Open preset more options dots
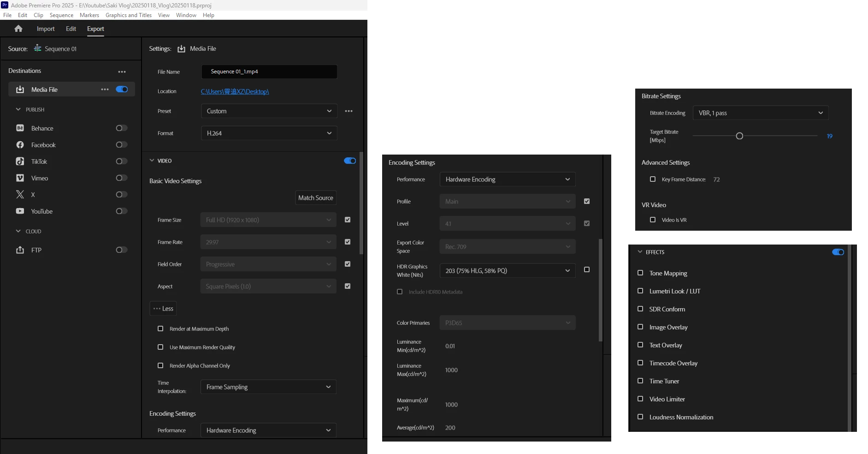 tap(349, 111)
